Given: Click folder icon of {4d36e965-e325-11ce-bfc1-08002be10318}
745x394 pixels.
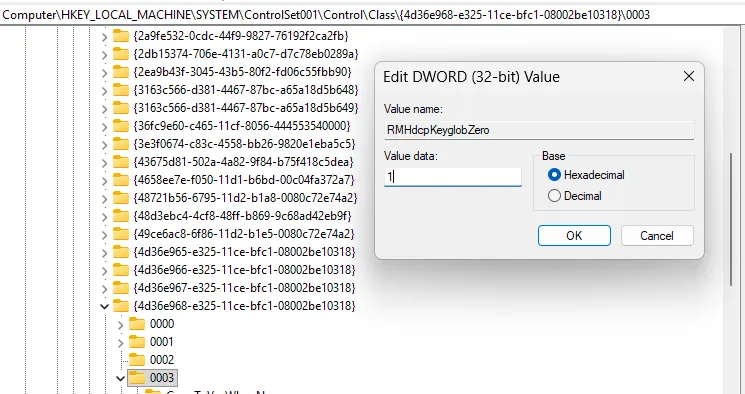Looking at the screenshot, I should click(x=121, y=252).
